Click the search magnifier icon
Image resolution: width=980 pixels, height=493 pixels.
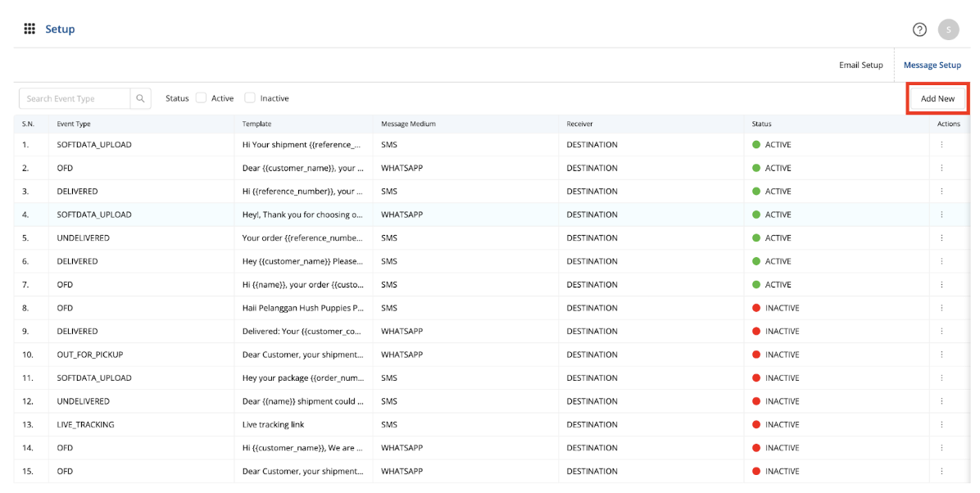pyautogui.click(x=141, y=98)
